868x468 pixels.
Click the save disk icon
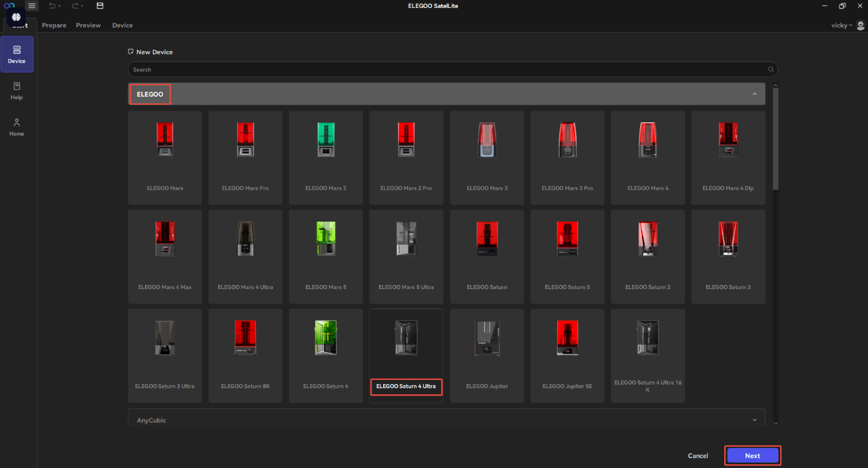click(100, 5)
